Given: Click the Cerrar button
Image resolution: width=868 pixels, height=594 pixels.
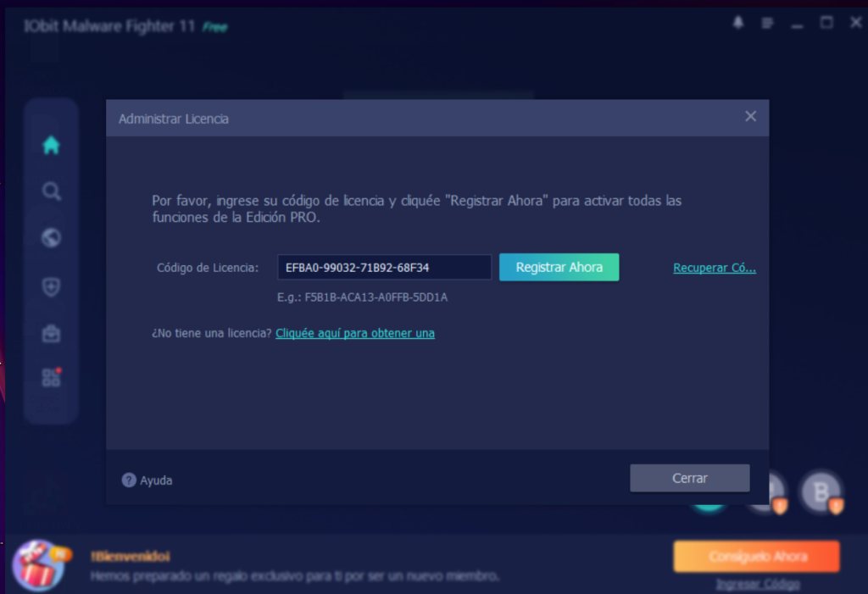Looking at the screenshot, I should coord(690,478).
